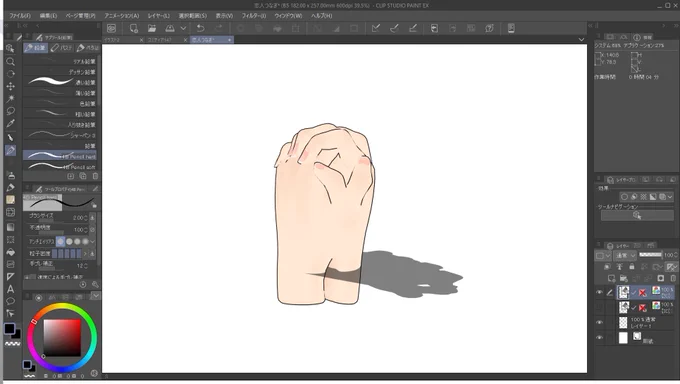Open file via folder icon in command bar

pos(152,28)
